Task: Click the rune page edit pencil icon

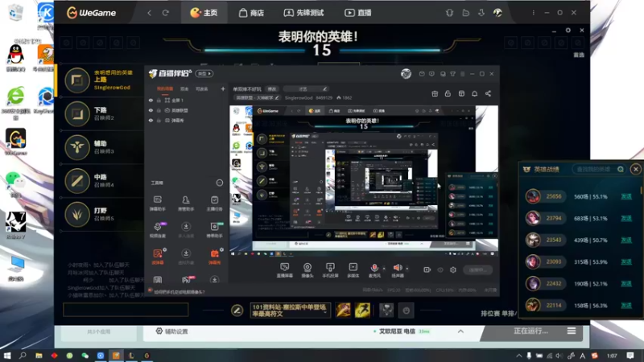Action: tap(237, 311)
